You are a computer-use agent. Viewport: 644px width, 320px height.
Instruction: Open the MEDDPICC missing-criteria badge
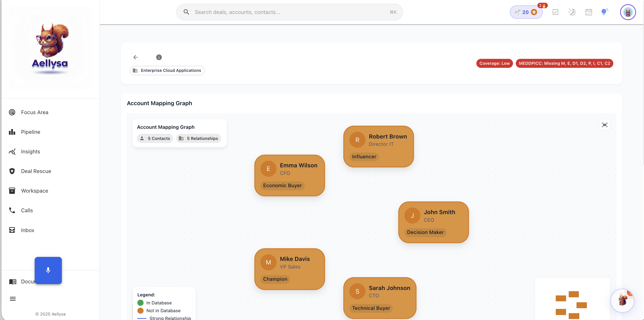pos(564,63)
